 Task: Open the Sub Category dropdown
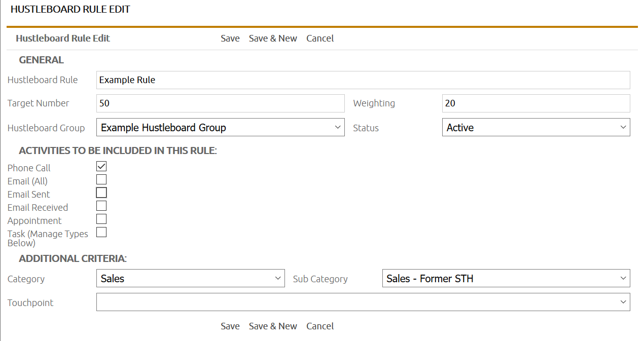[x=506, y=278]
